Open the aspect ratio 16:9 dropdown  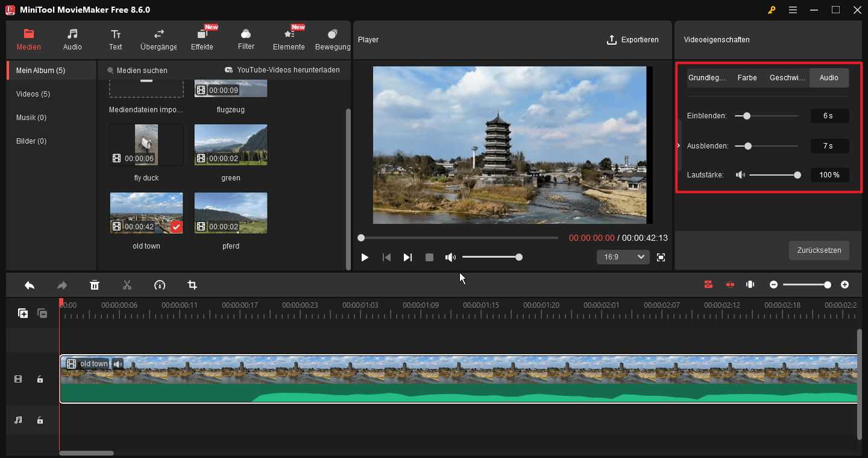coord(623,256)
